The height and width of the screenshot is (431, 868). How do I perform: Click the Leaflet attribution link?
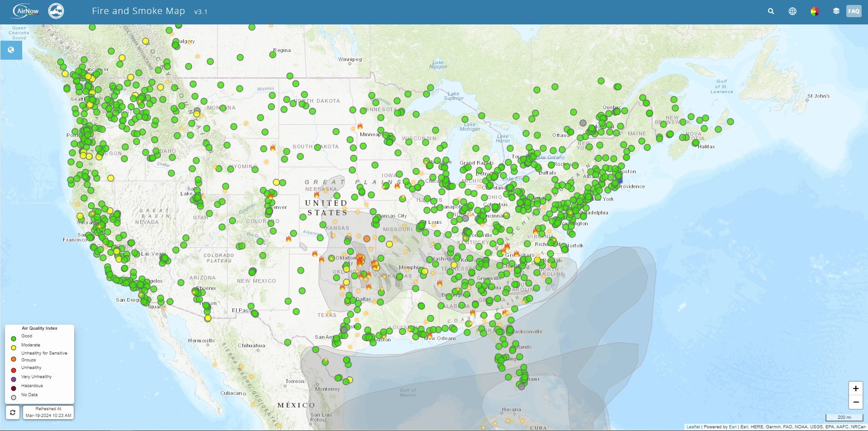point(693,426)
